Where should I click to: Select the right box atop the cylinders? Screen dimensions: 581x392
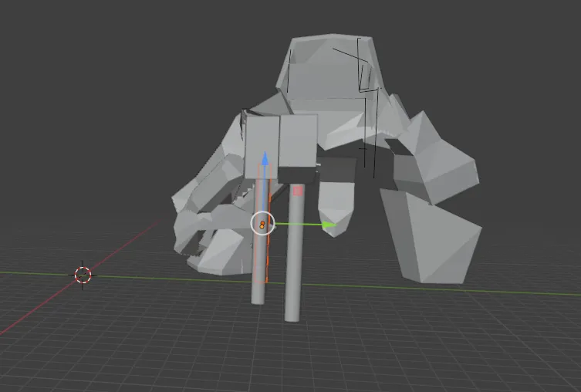(x=299, y=139)
